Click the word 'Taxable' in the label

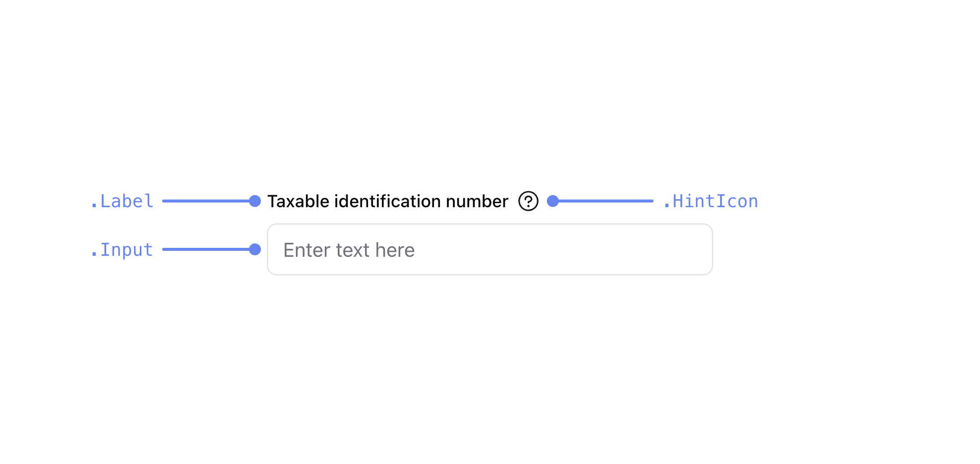(298, 201)
